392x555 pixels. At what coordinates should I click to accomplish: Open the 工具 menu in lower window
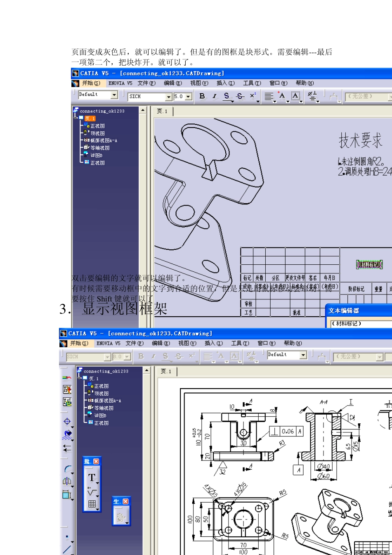coord(240,343)
